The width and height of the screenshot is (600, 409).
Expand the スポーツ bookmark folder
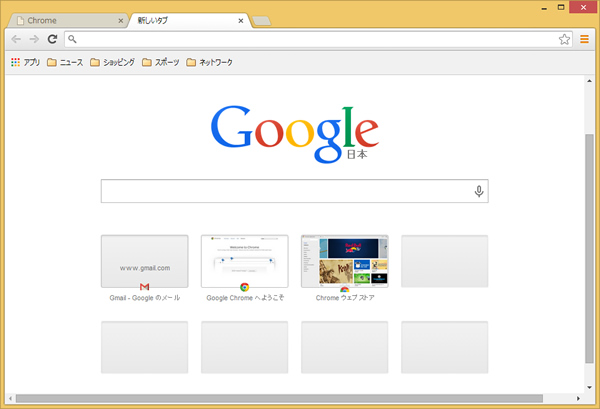[x=160, y=62]
